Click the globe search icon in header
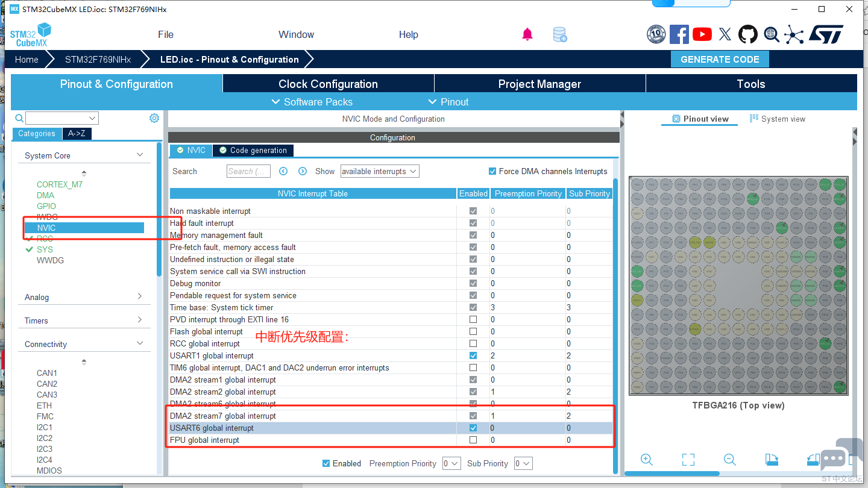The width and height of the screenshot is (868, 488). (x=772, y=34)
